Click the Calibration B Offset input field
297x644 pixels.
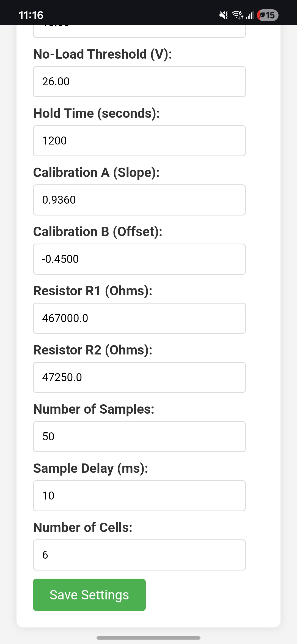(139, 259)
